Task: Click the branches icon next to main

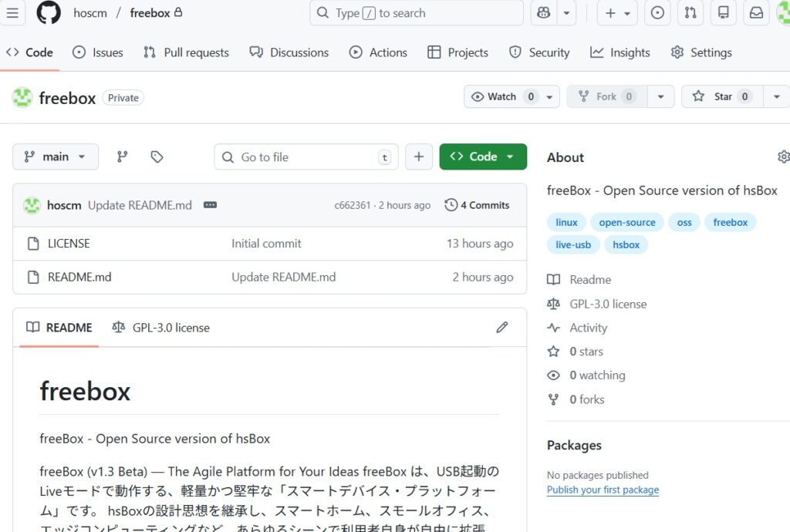Action: pos(121,156)
